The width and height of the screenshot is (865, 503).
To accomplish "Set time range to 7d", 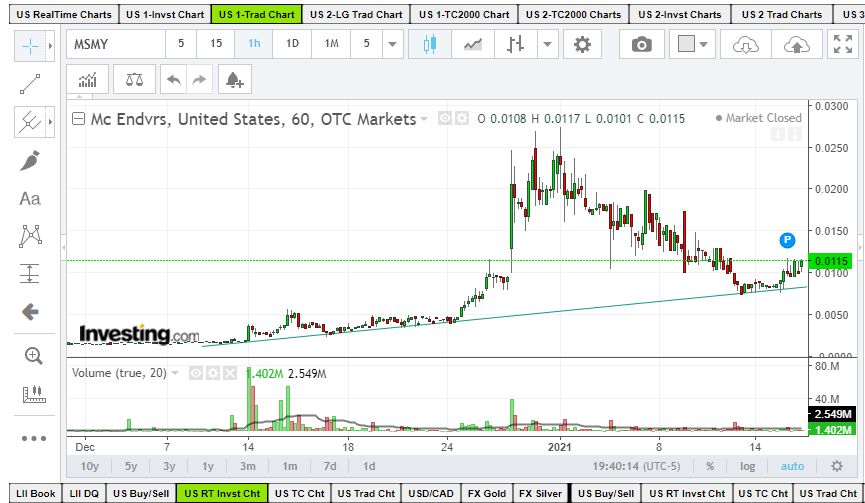I will point(330,466).
